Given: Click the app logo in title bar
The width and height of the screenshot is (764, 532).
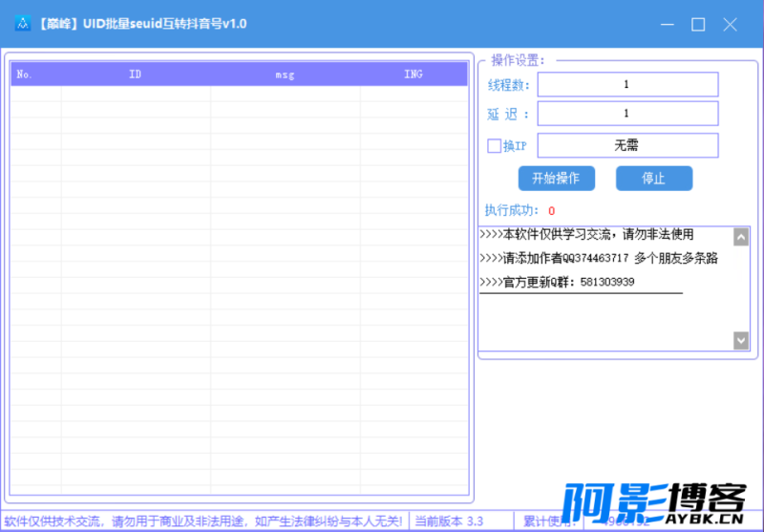Looking at the screenshot, I should tap(21, 24).
